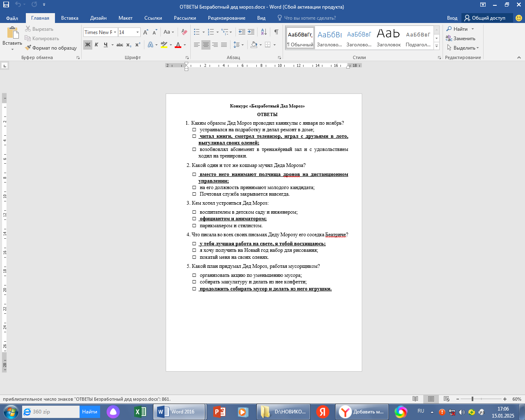Toggle bold formatting button
This screenshot has width=525, height=420.
[x=87, y=45]
